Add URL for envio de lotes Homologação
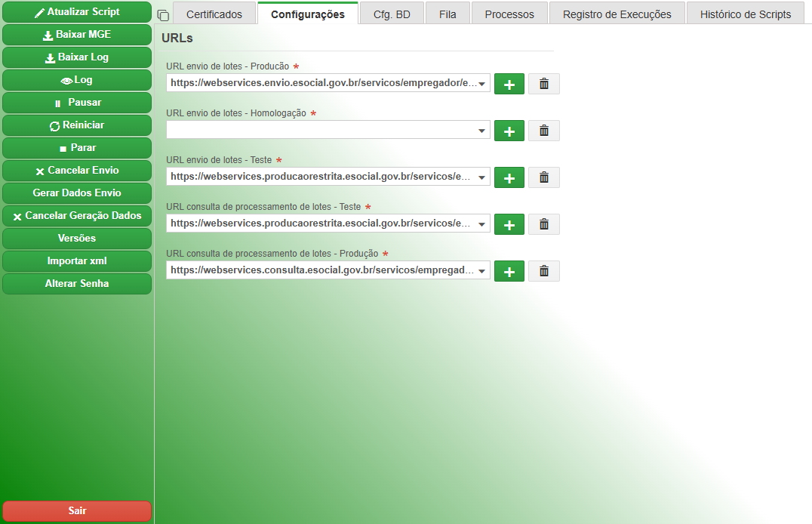Image resolution: width=812 pixels, height=524 pixels. [x=509, y=131]
